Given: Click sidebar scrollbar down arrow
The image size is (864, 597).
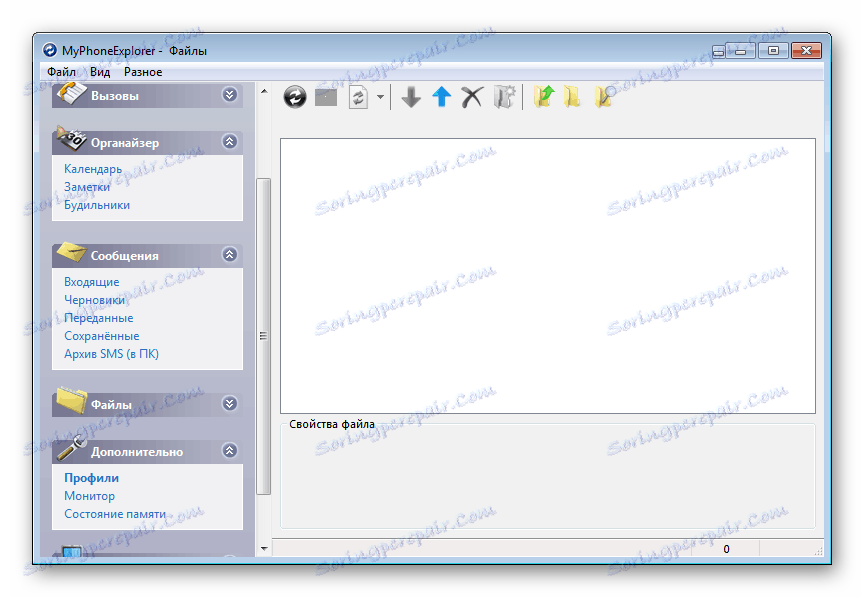Looking at the screenshot, I should [264, 548].
